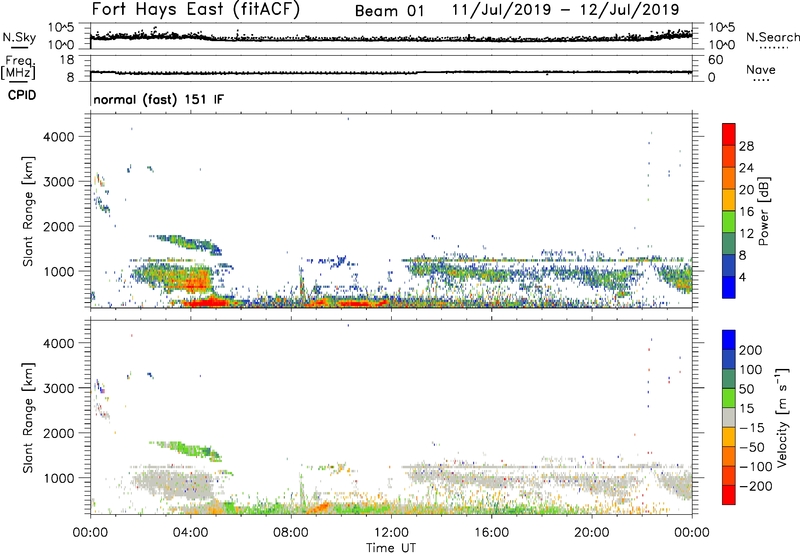Click the 'Time UT' axis label
Screen dimensions: 800x554
391,548
